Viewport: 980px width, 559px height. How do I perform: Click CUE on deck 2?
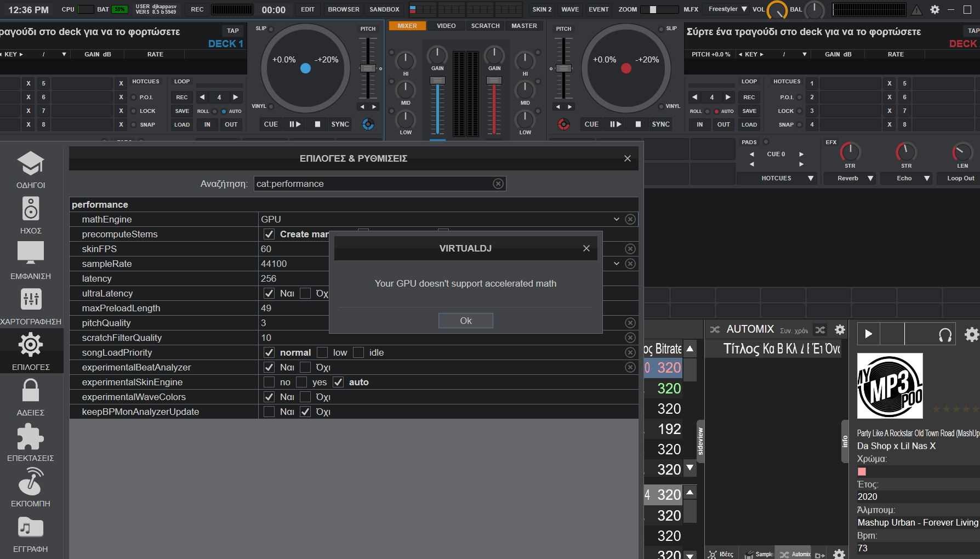click(x=591, y=124)
